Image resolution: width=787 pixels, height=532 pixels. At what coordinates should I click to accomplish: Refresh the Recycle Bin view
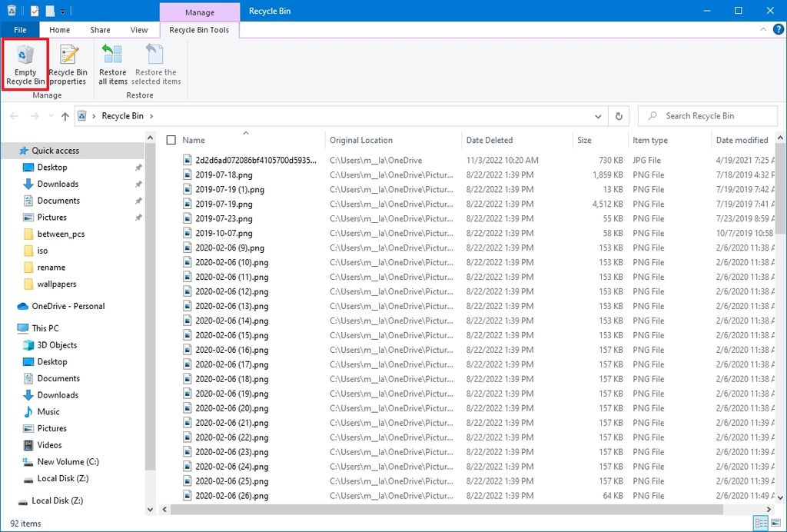click(619, 115)
